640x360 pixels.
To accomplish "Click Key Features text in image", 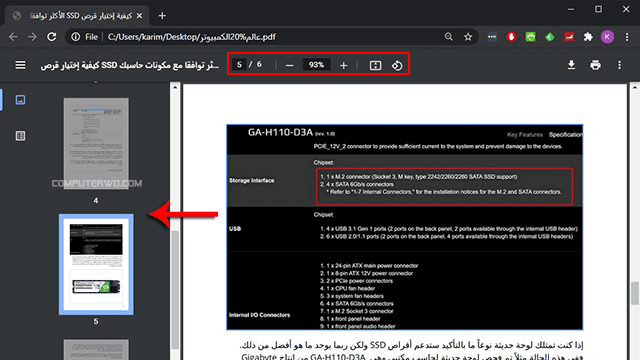I will pyautogui.click(x=524, y=135).
